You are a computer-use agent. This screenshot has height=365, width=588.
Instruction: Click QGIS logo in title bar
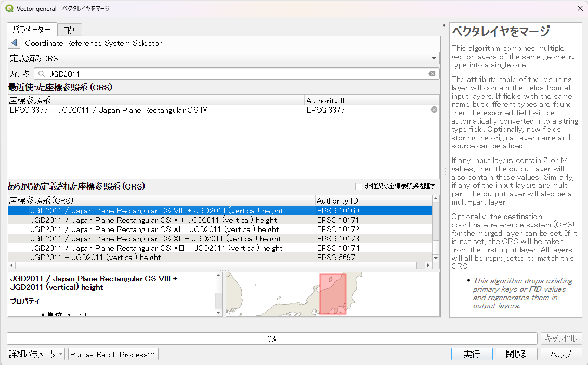[x=9, y=8]
